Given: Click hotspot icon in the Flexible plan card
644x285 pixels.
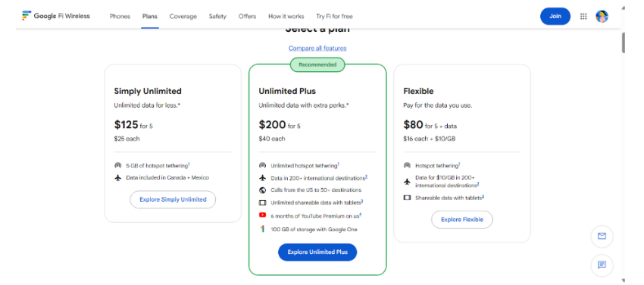Looking at the screenshot, I should (407, 165).
